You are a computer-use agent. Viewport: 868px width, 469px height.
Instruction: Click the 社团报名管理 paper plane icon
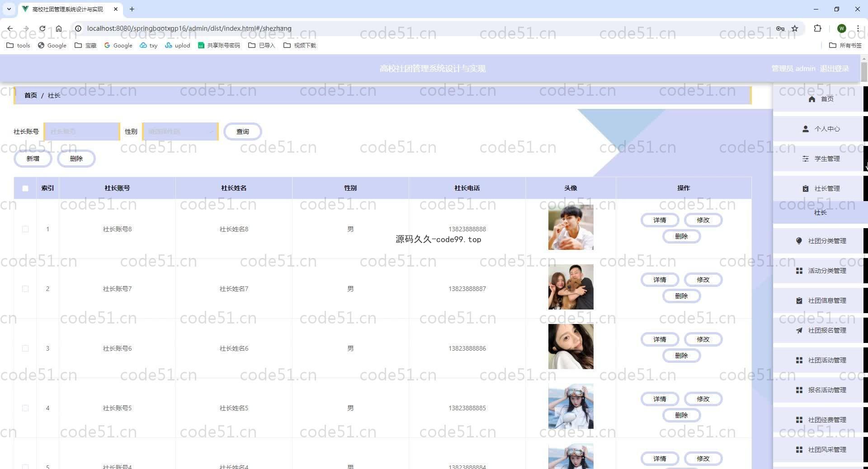pos(799,330)
